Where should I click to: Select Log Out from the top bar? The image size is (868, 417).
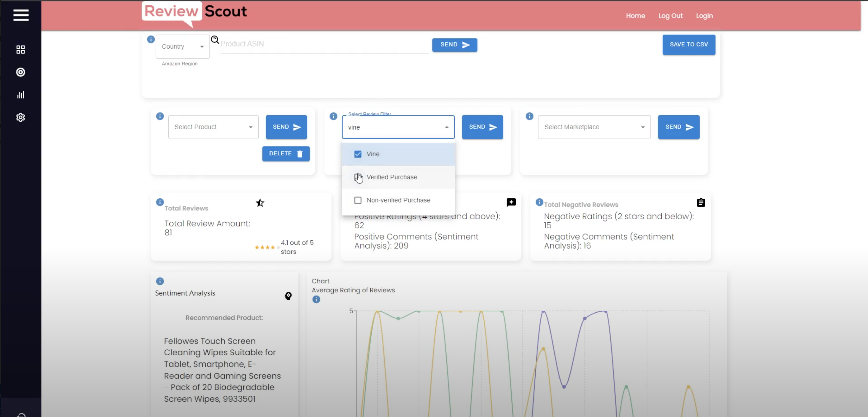(x=670, y=16)
